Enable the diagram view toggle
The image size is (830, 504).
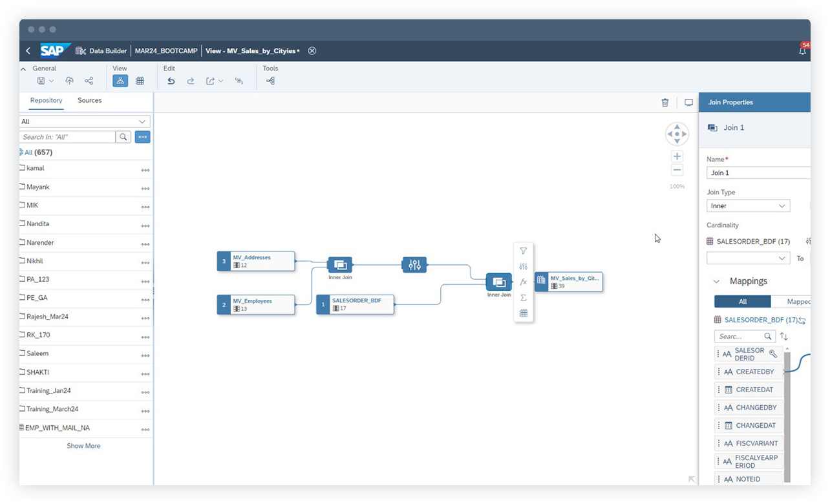pyautogui.click(x=120, y=80)
